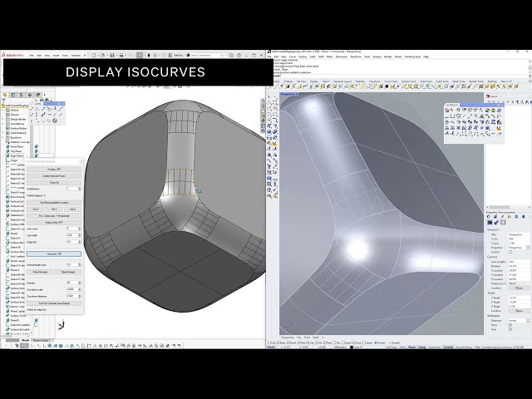This screenshot has width=532, height=399.
Task: Close the floating Tools palette in Rhino
Action: coord(502,106)
